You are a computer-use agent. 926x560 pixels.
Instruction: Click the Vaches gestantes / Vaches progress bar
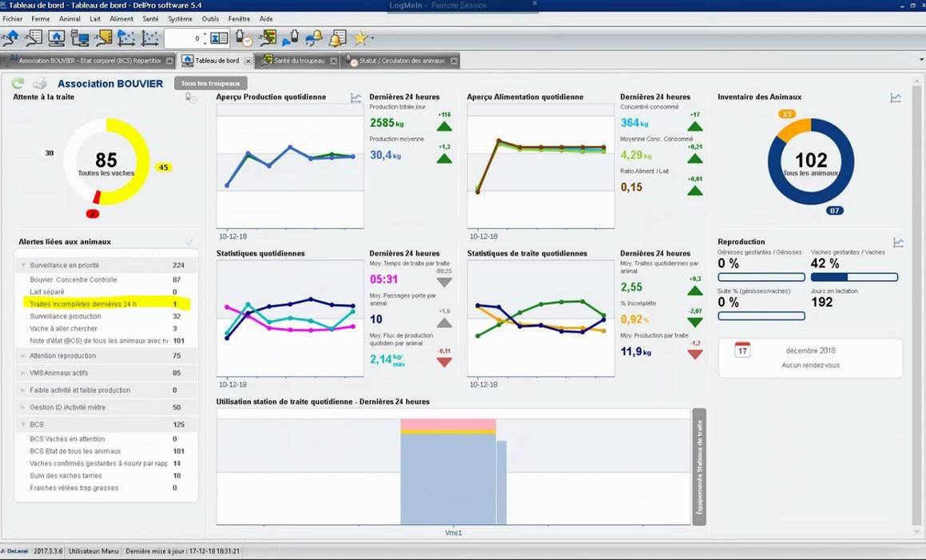855,277
